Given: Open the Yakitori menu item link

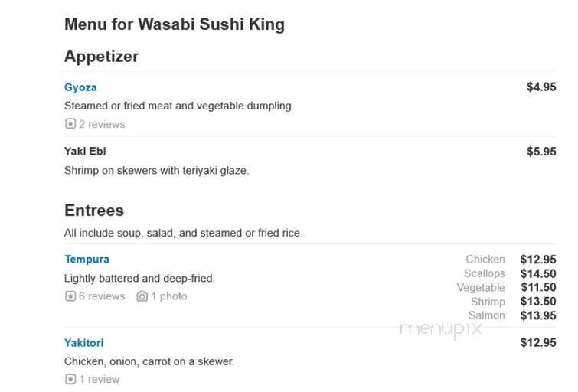Looking at the screenshot, I should pos(83,343).
